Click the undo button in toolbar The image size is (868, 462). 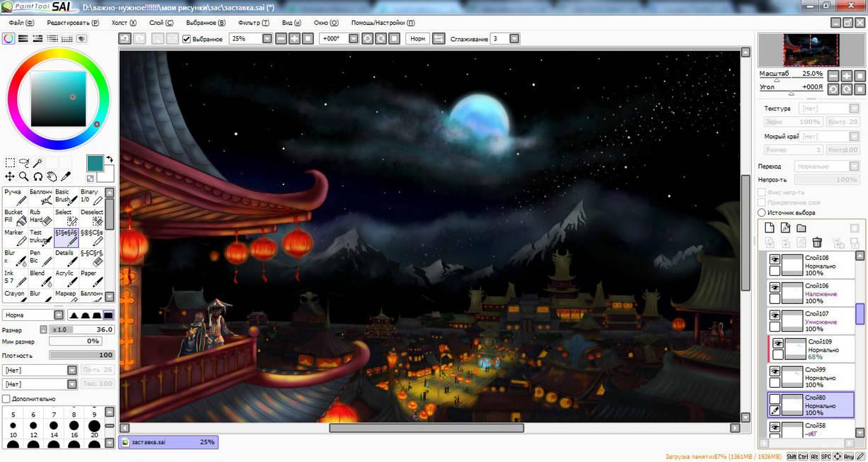point(125,38)
